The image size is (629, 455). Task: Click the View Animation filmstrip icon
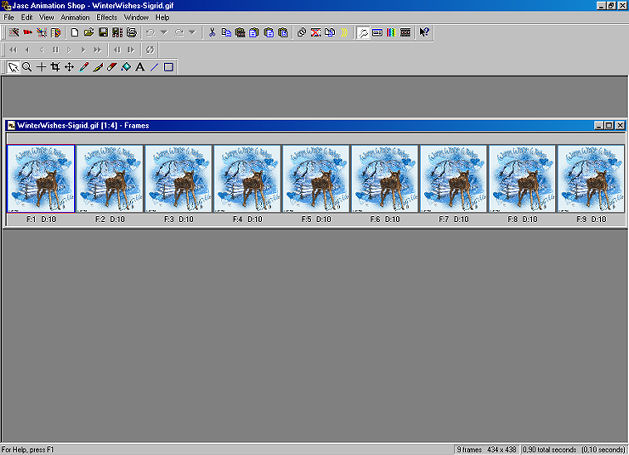click(405, 32)
